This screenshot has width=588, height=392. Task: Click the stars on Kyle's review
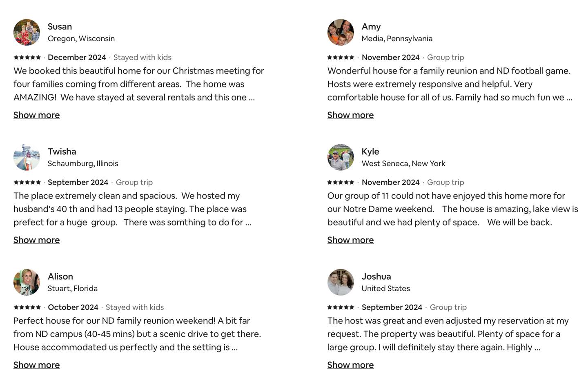tap(341, 183)
